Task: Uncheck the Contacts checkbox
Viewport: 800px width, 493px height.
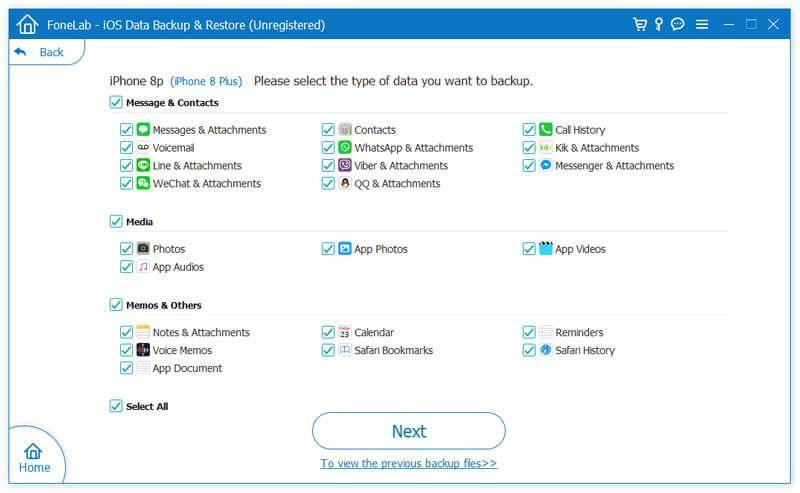Action: pos(328,130)
